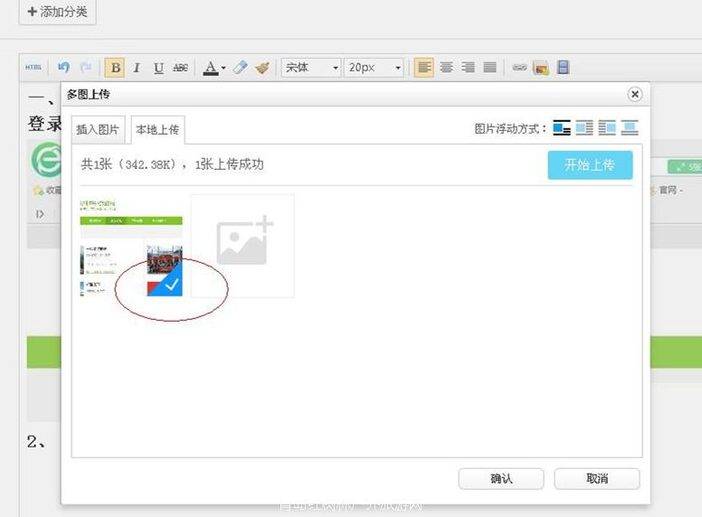Open the font color dropdown arrow
The width and height of the screenshot is (702, 517).
point(223,68)
